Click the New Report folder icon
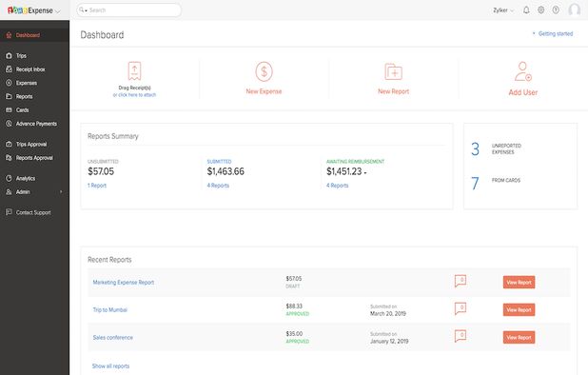Viewport: 588px width, 375px height. (393, 71)
